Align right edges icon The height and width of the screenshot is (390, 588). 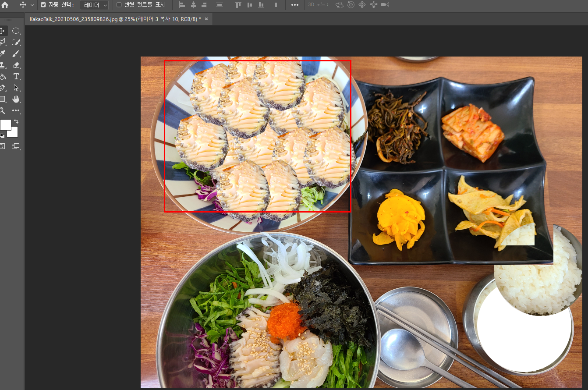[204, 5]
